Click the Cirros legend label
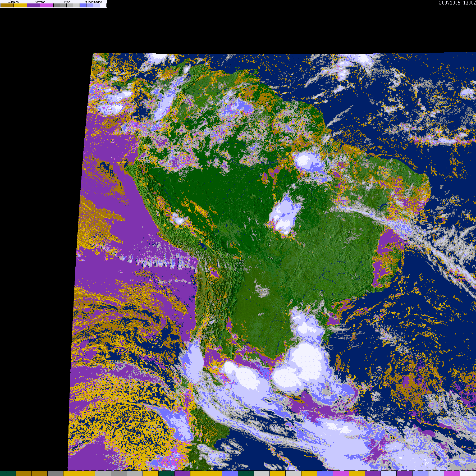 pos(66,2)
